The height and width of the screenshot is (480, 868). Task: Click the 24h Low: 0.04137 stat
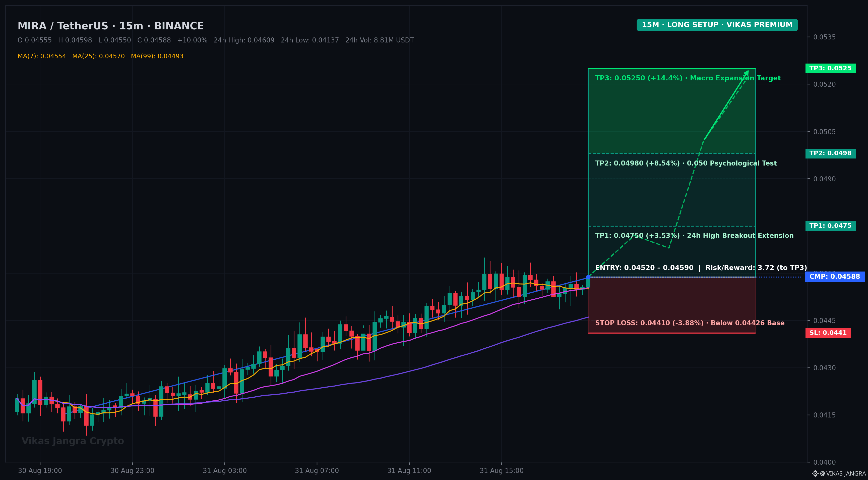tap(310, 40)
